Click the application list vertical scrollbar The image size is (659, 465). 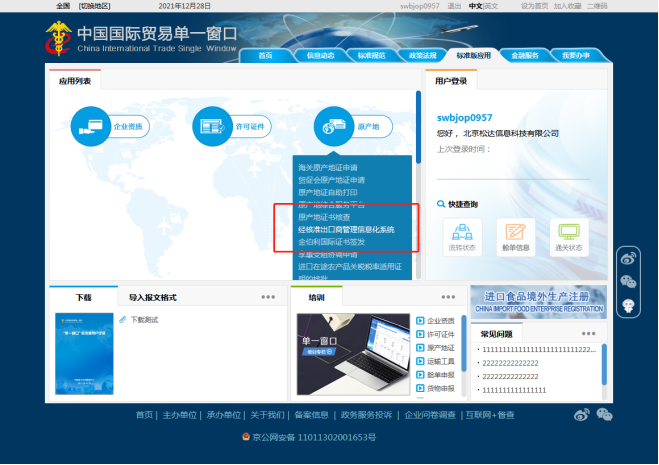pos(418,127)
